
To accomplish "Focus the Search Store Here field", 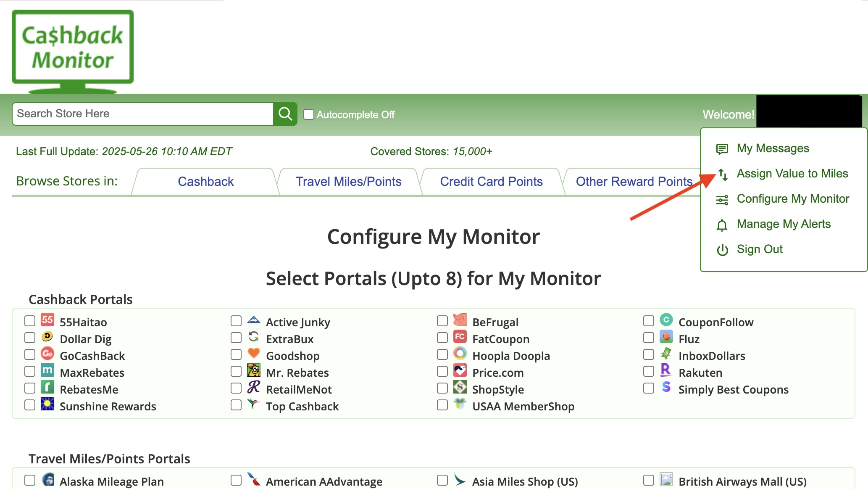I will [143, 114].
